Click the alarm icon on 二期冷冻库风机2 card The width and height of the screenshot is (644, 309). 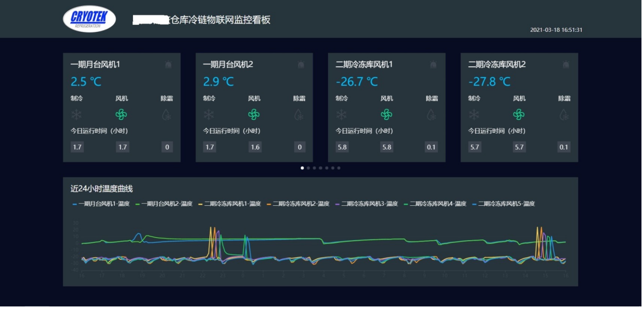pos(566,65)
